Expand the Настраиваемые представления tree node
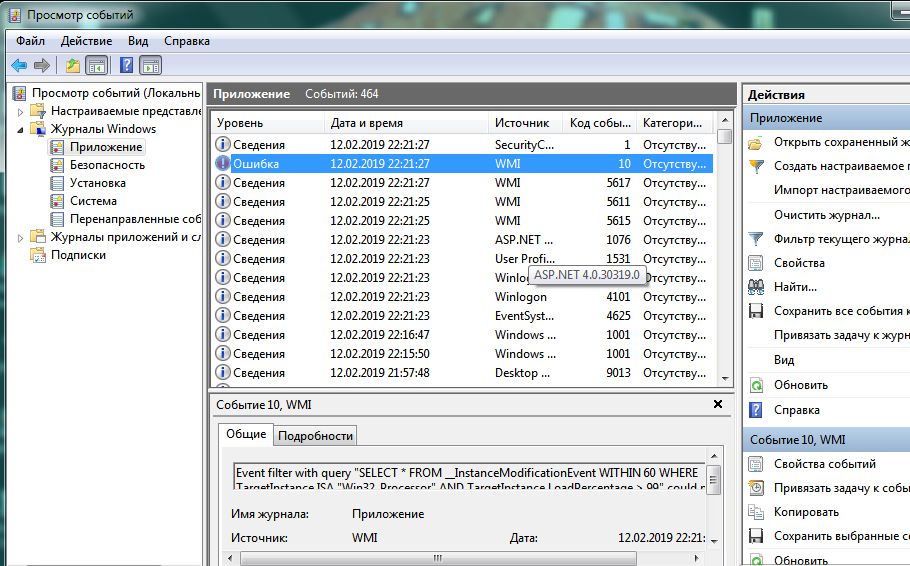Screen dimensions: 910x566 [x=20, y=111]
